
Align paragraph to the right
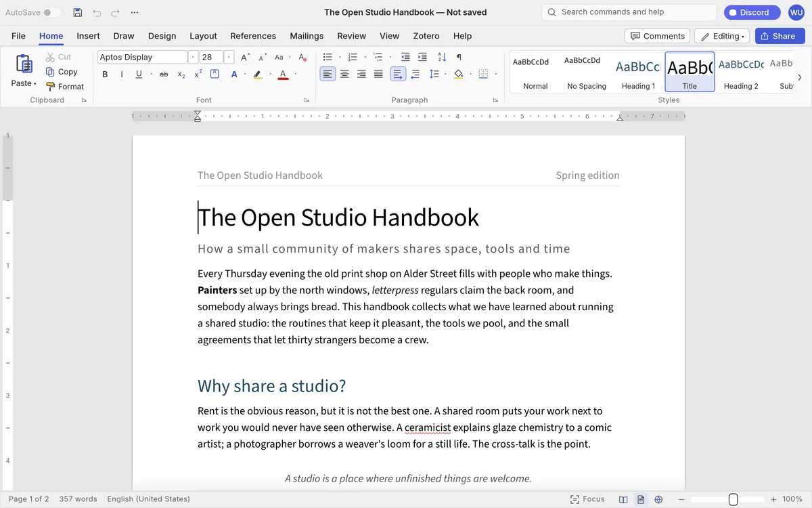point(361,75)
